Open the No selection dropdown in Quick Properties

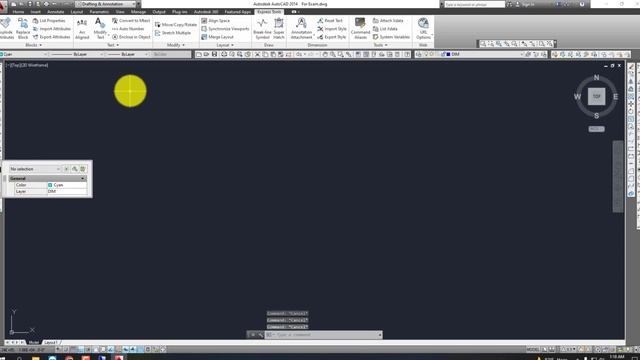[x=35, y=169]
